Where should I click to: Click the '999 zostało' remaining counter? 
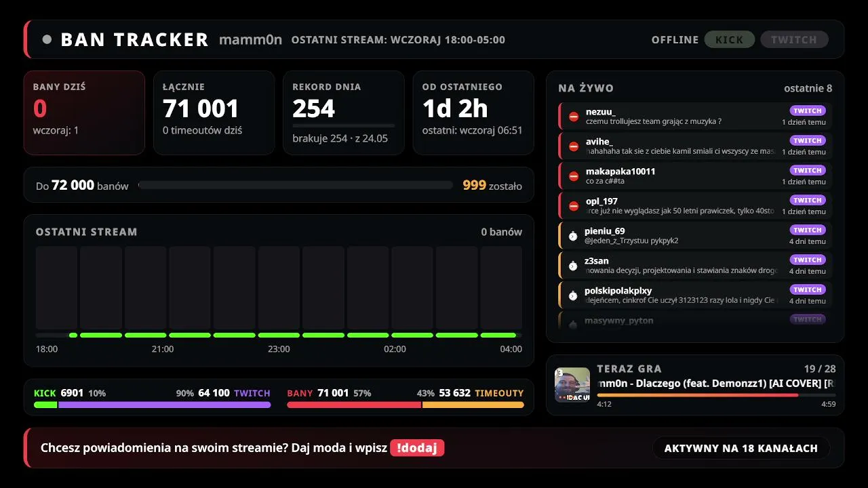(492, 185)
